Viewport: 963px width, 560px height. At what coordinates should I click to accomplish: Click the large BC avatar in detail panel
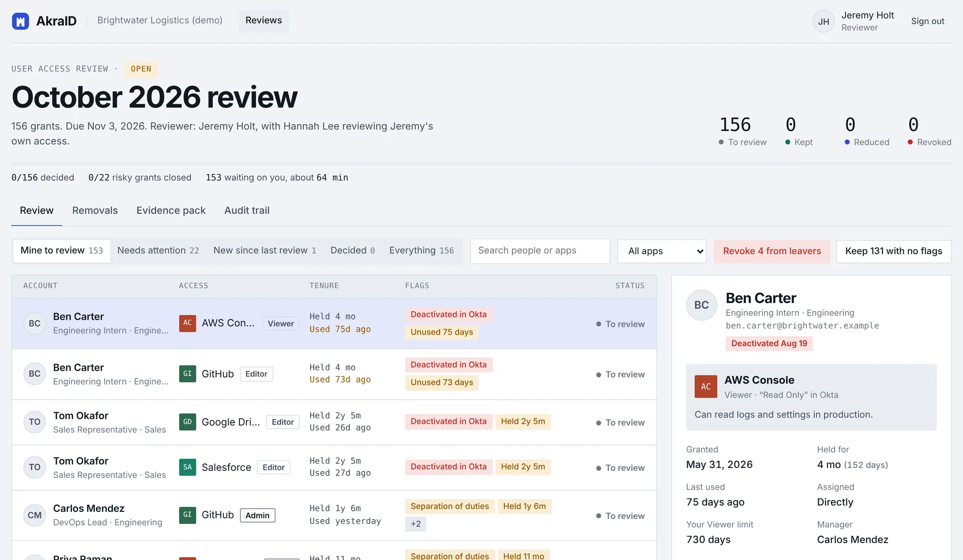click(702, 305)
